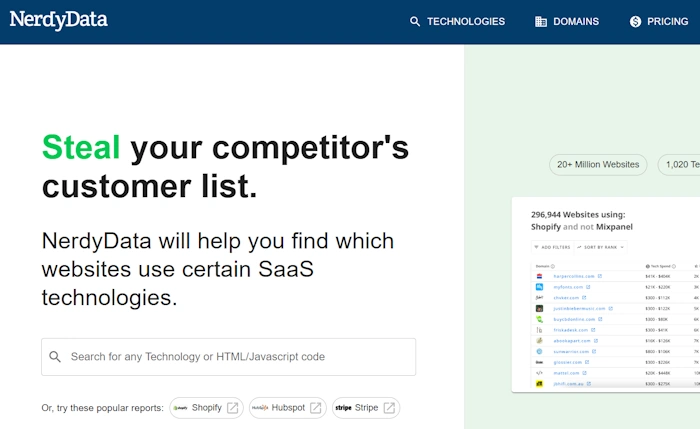Click the harpercollins.com favicon
The height and width of the screenshot is (429, 700).
tap(539, 276)
